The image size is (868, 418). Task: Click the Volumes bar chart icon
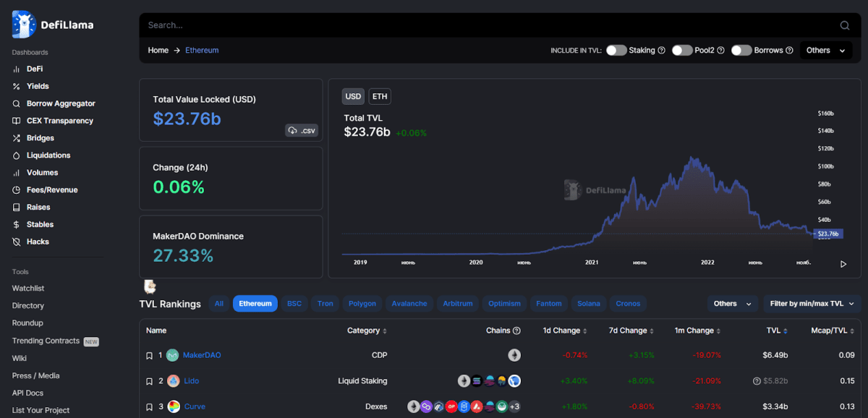(x=17, y=173)
